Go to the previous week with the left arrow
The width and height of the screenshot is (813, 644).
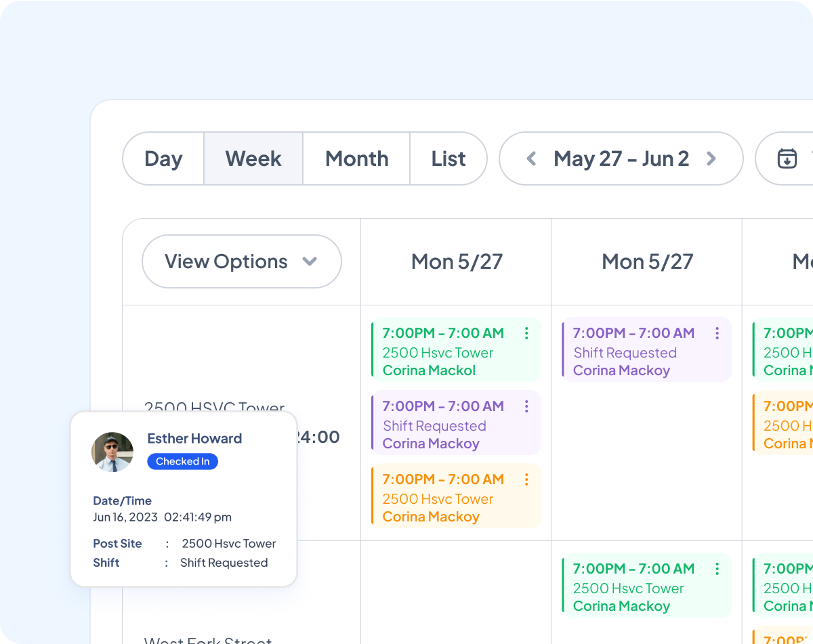pyautogui.click(x=531, y=158)
